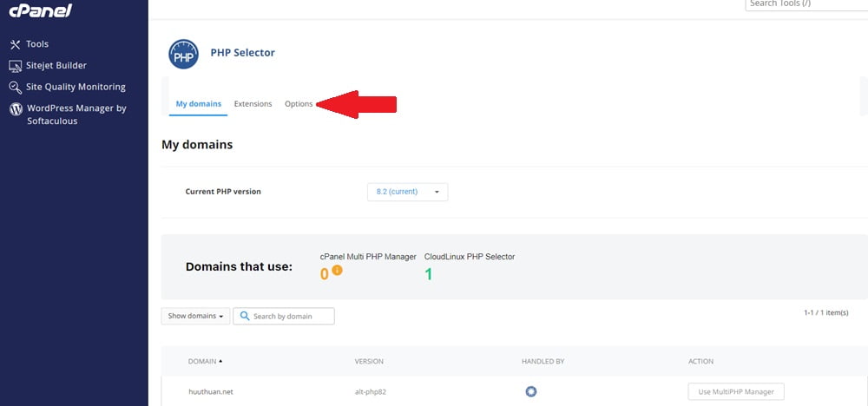The height and width of the screenshot is (406, 868).
Task: Click the Site Quality Monitoring magnifier icon
Action: click(16, 88)
